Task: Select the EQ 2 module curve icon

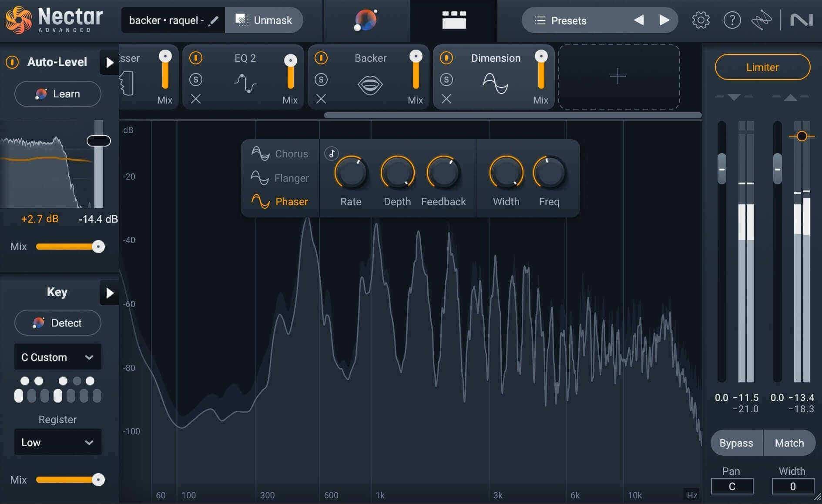Action: (245, 83)
